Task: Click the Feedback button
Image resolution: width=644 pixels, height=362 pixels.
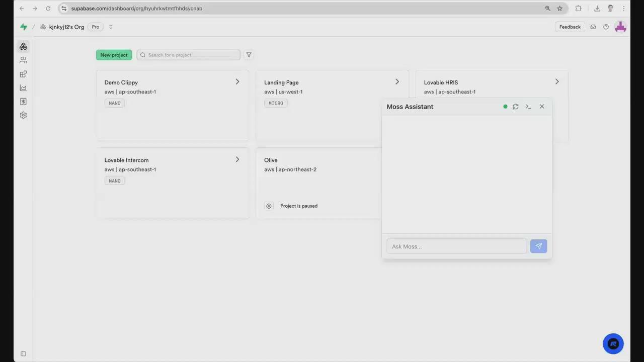Action: point(570,27)
